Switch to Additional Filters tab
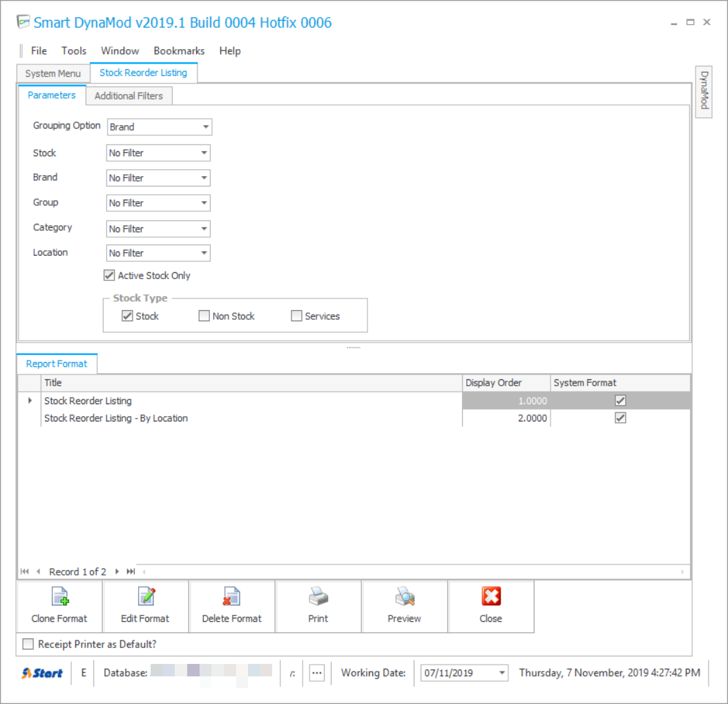This screenshot has width=728, height=704. (128, 95)
